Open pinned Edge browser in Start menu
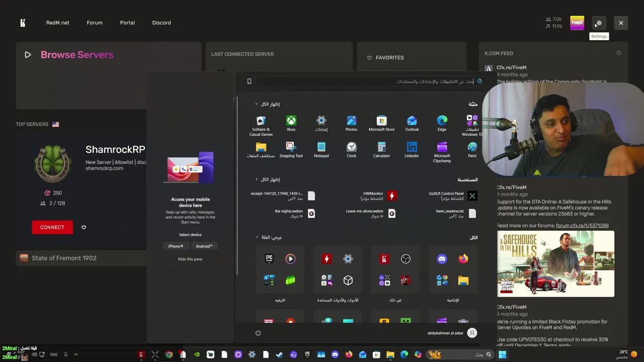The width and height of the screenshot is (644, 362). [442, 124]
